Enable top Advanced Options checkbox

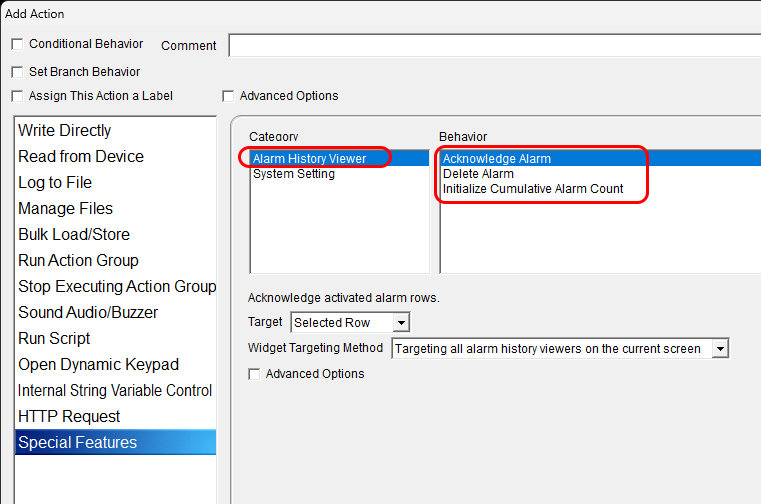click(x=229, y=96)
